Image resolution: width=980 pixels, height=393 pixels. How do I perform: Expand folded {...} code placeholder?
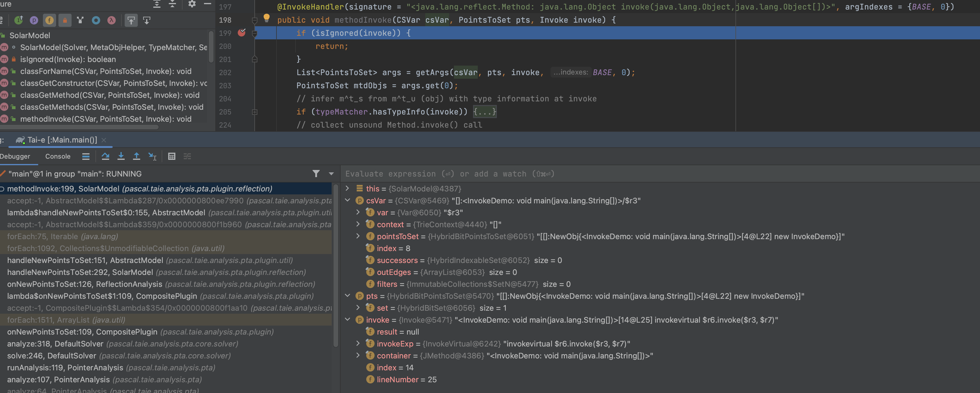click(485, 112)
